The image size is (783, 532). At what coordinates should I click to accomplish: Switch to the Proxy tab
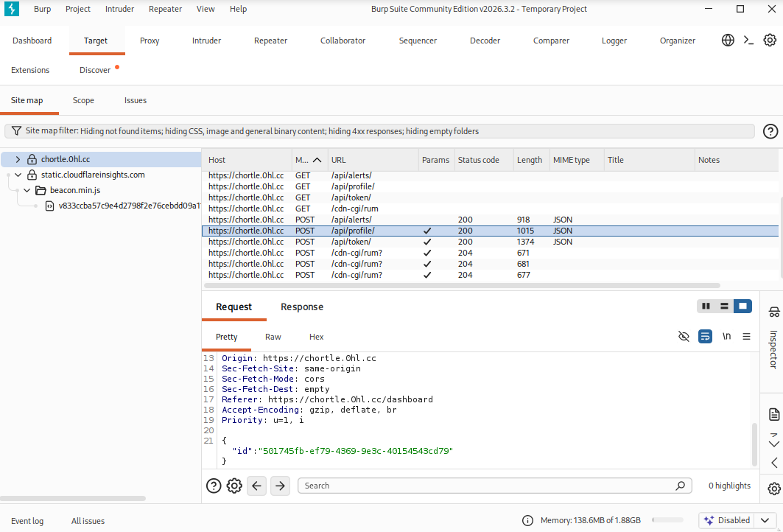[x=150, y=41]
